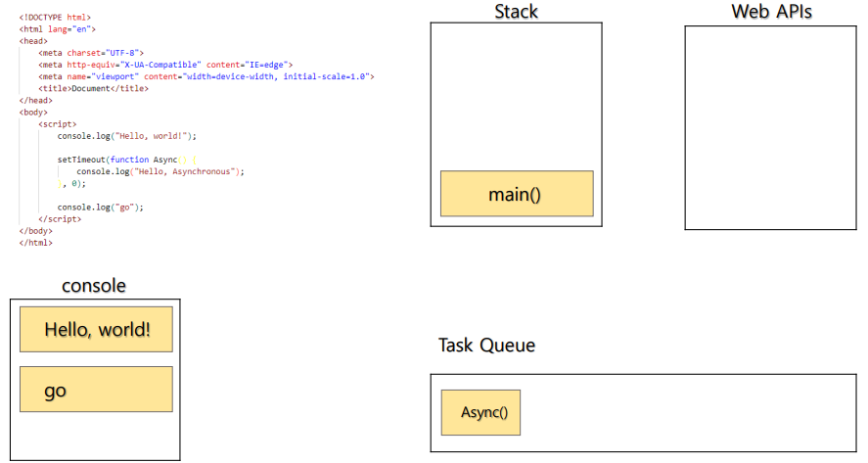
Task: Click the opening <script> tag
Action: click(x=58, y=124)
